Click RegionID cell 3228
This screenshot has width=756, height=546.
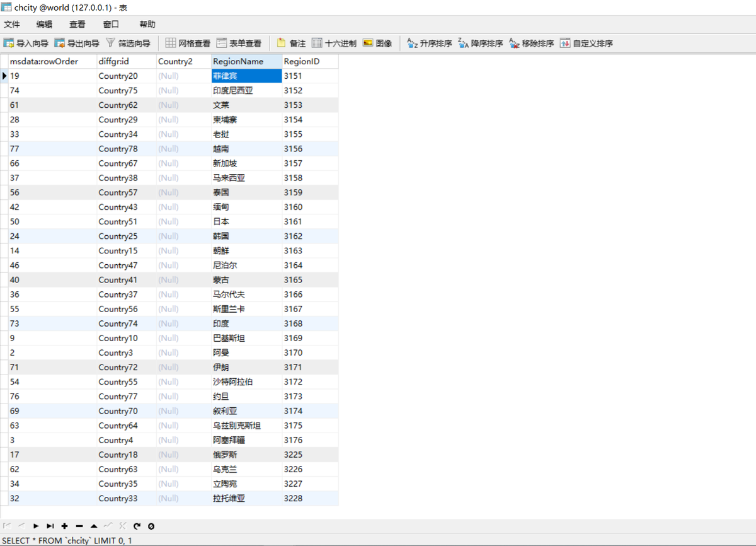[310, 498]
